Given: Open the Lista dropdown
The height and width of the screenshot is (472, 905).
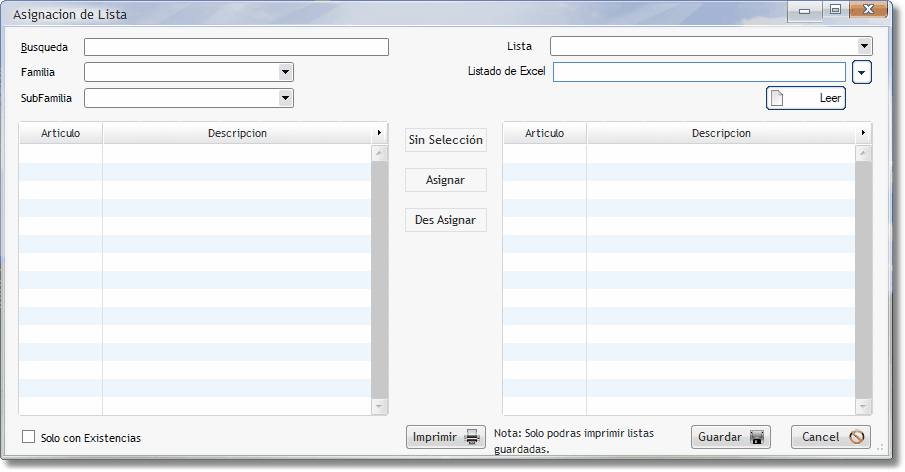Looking at the screenshot, I should click(x=864, y=46).
